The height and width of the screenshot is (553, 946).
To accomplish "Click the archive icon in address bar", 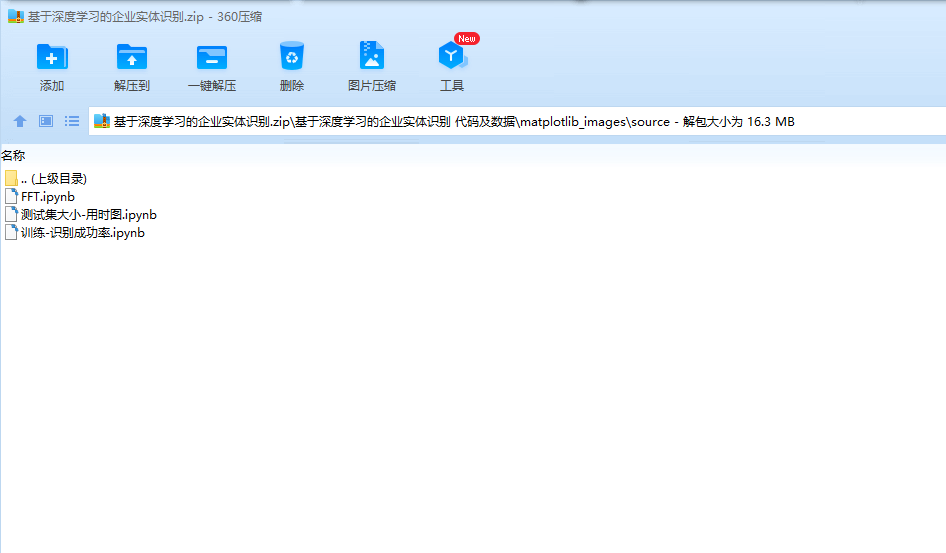I will (x=102, y=121).
